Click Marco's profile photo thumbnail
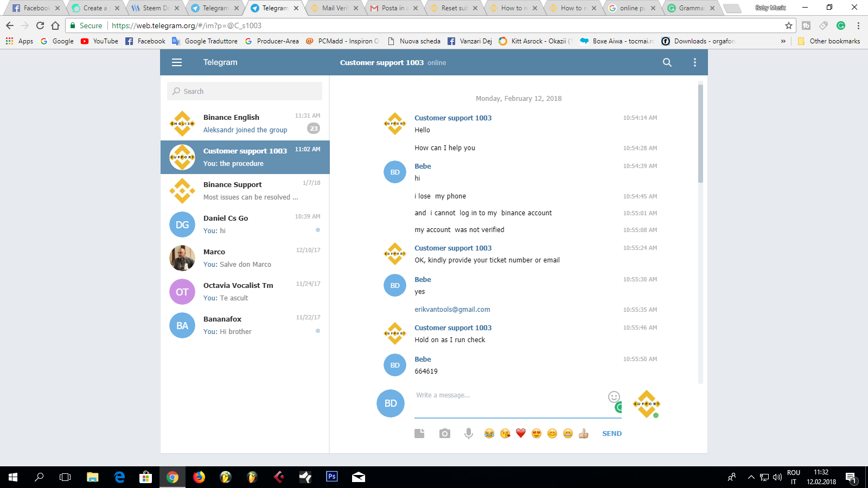The image size is (868, 488). coord(182,258)
